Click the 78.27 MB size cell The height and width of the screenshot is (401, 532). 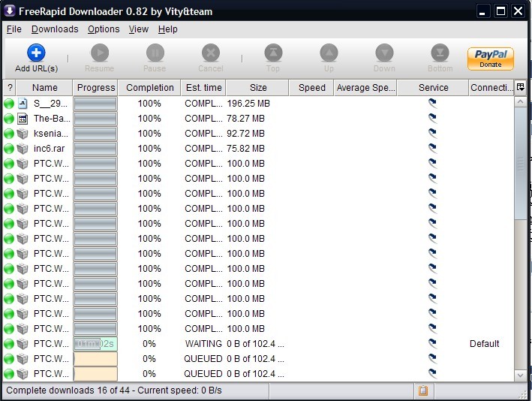point(245,119)
